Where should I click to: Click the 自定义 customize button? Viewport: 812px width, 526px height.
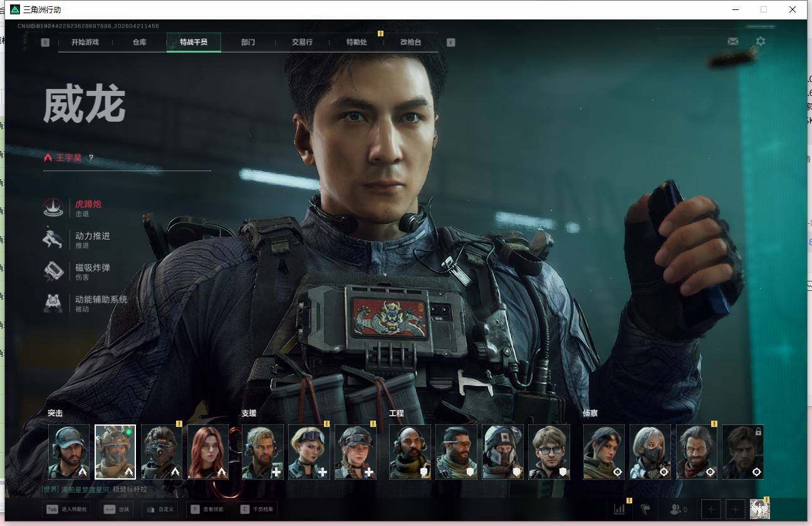160,509
